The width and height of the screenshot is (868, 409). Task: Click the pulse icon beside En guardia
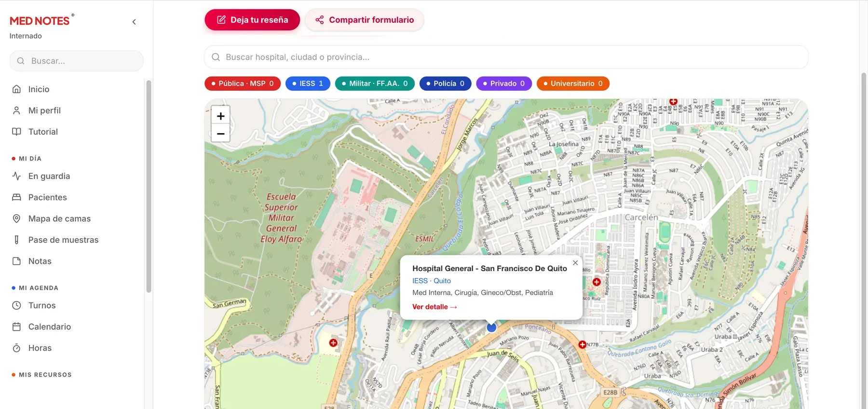[x=16, y=176]
